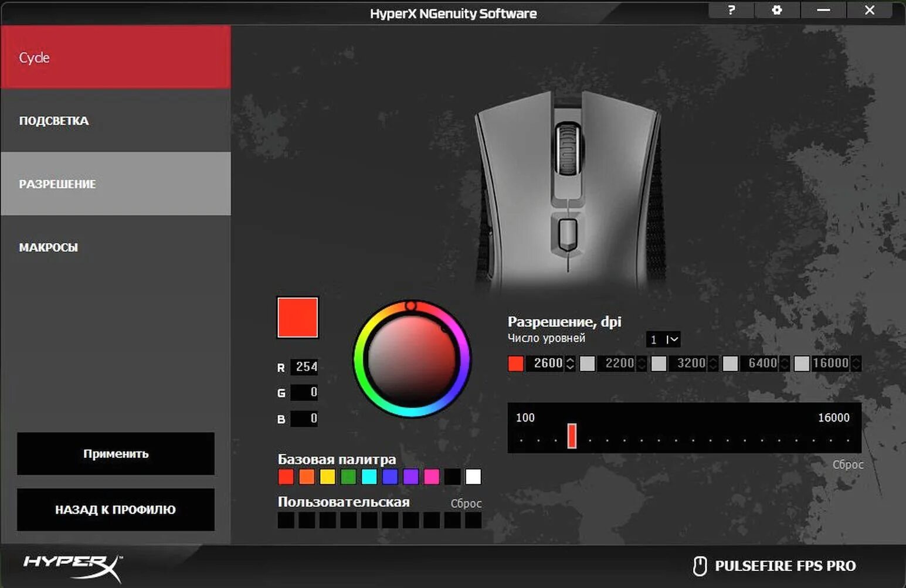This screenshot has width=906, height=588.
Task: Open the МАКРОСЫ section
Action: pyautogui.click(x=116, y=247)
